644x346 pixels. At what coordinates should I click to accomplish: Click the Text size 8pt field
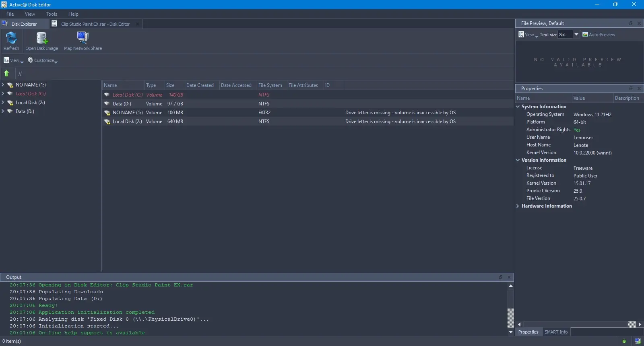[565, 35]
